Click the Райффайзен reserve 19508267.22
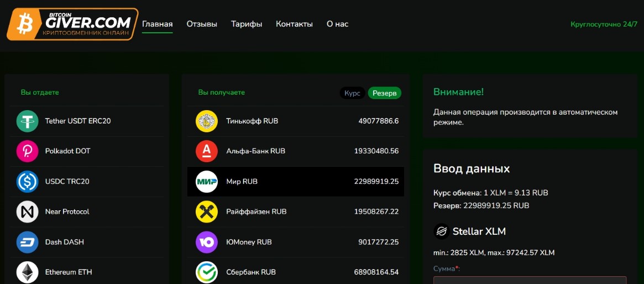The width and height of the screenshot is (644, 284). coord(376,211)
